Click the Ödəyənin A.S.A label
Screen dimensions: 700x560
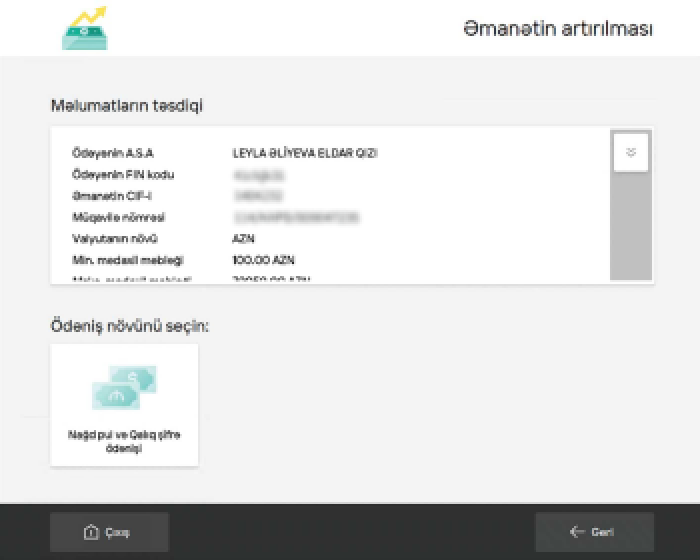click(x=112, y=153)
